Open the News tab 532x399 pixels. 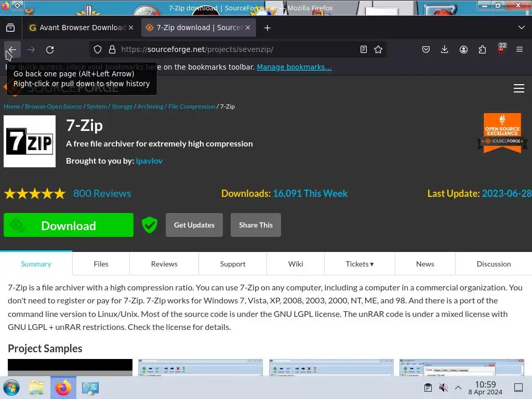pos(425,264)
